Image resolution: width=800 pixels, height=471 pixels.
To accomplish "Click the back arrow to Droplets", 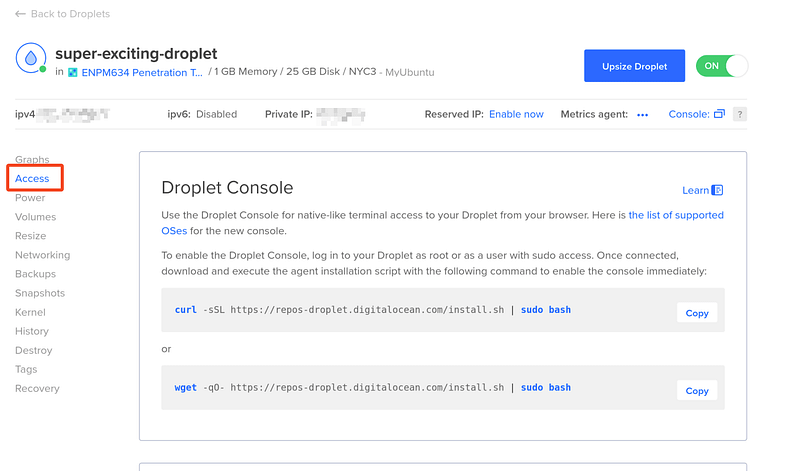I will (x=20, y=14).
